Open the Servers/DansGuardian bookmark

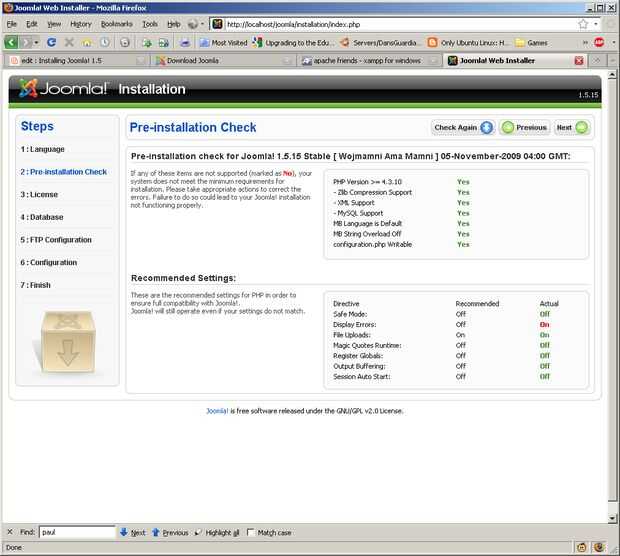pyautogui.click(x=379, y=42)
